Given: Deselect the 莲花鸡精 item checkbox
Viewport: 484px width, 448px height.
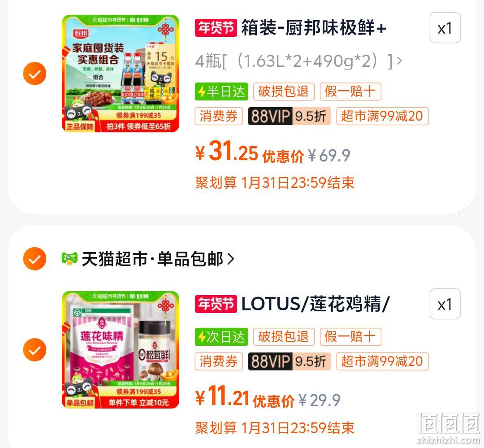Looking at the screenshot, I should point(35,349).
